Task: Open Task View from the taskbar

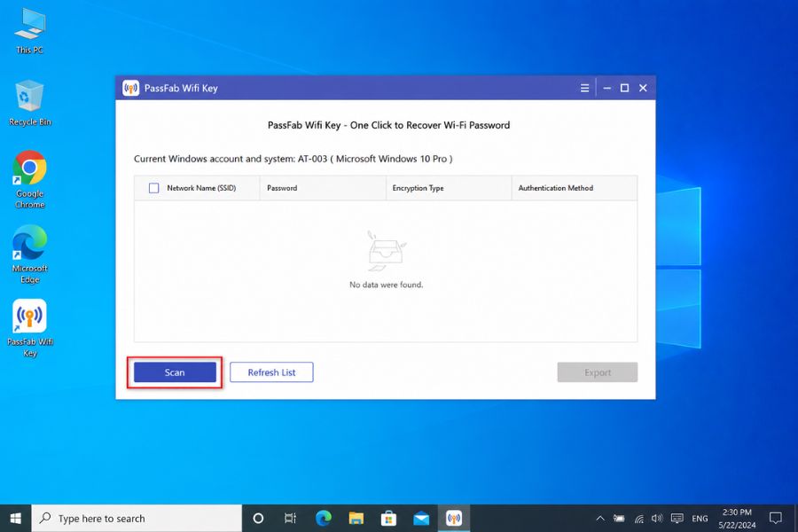Action: (x=290, y=518)
